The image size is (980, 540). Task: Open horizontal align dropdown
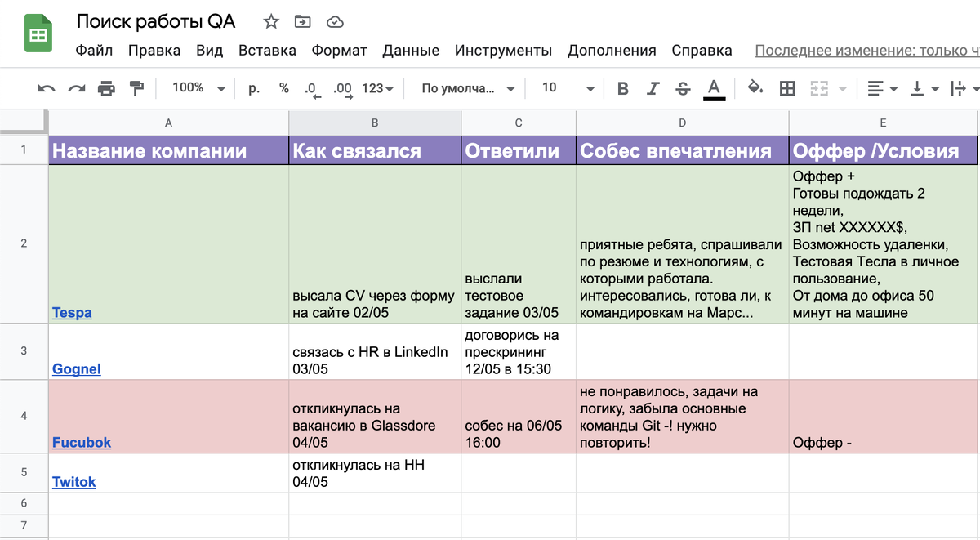pyautogui.click(x=881, y=88)
